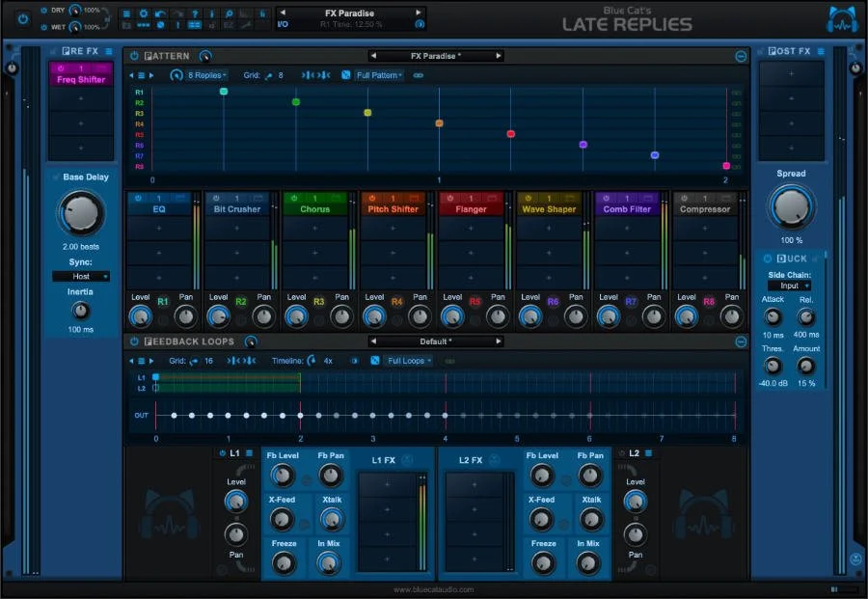Screen dimensions: 868x599
Task: Open the help question mark icon
Action: 195,14
